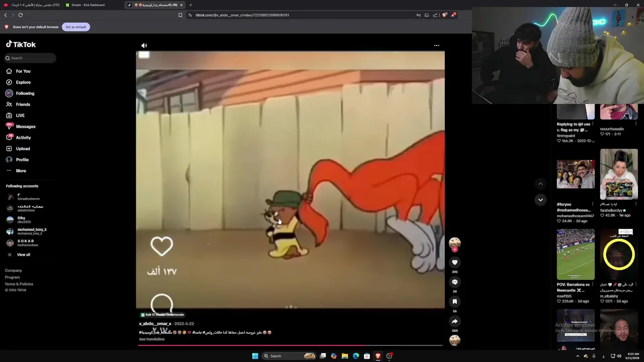Image resolution: width=644 pixels, height=362 pixels.
Task: Expand Terms & Policies footer section
Action: pyautogui.click(x=19, y=284)
